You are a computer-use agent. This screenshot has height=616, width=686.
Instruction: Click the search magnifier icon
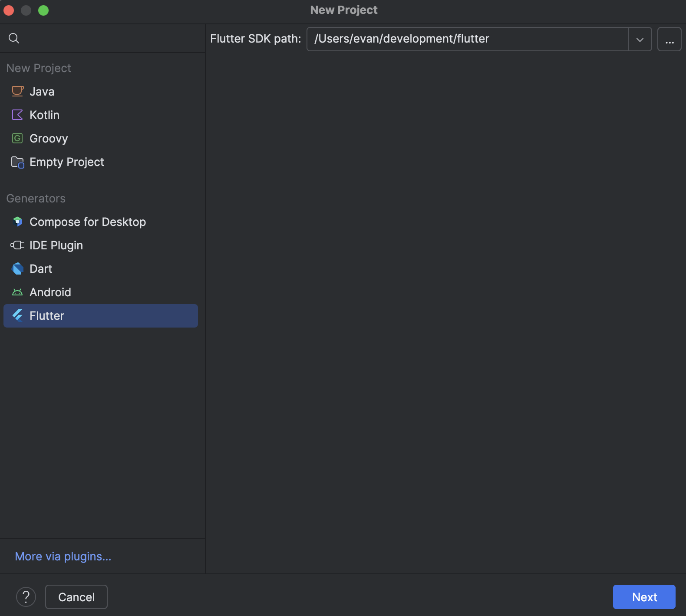pos(14,38)
